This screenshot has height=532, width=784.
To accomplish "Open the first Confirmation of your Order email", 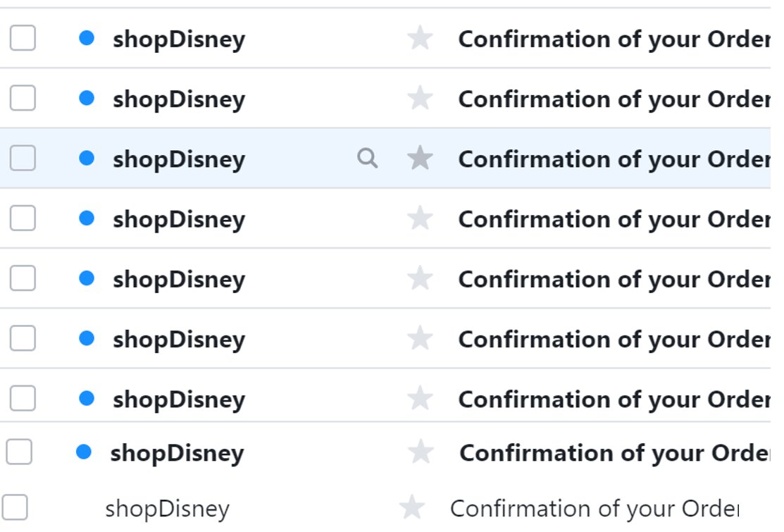I will pyautogui.click(x=614, y=39).
